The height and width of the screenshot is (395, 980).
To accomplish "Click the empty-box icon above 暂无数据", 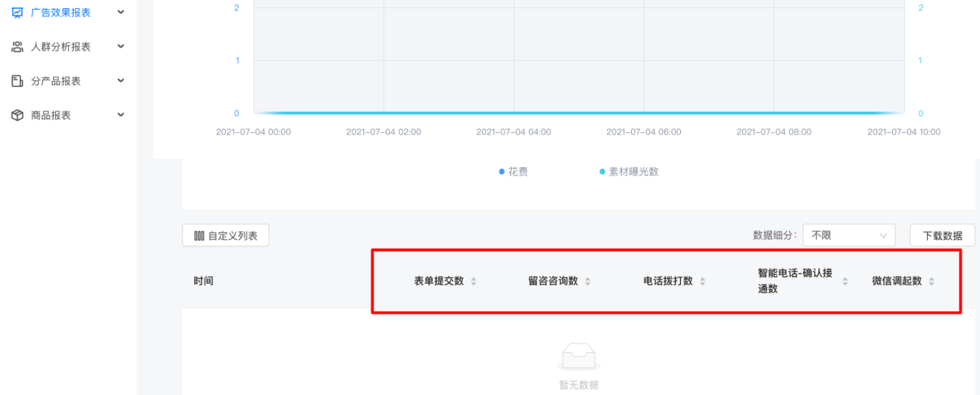I will 578,355.
